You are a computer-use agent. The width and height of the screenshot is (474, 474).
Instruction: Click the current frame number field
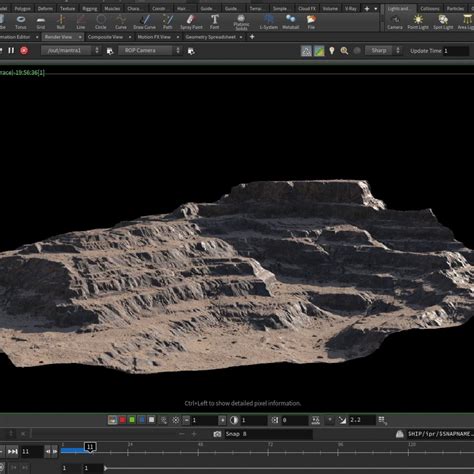(x=32, y=452)
